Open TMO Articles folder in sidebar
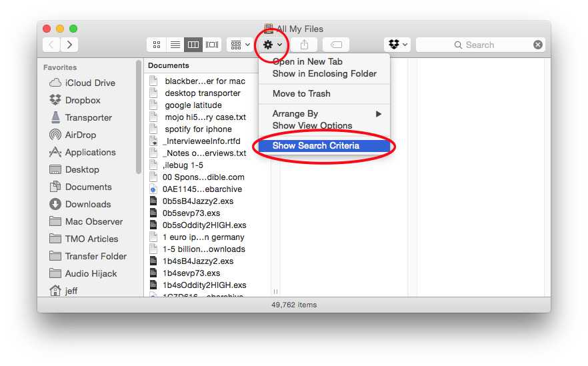The image size is (588, 366). [x=84, y=239]
